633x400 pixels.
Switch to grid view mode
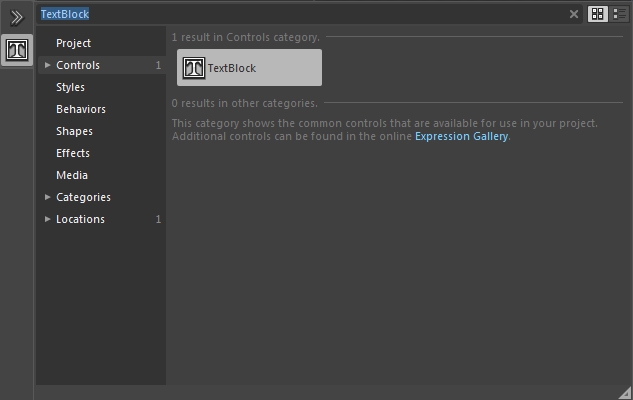(x=597, y=14)
